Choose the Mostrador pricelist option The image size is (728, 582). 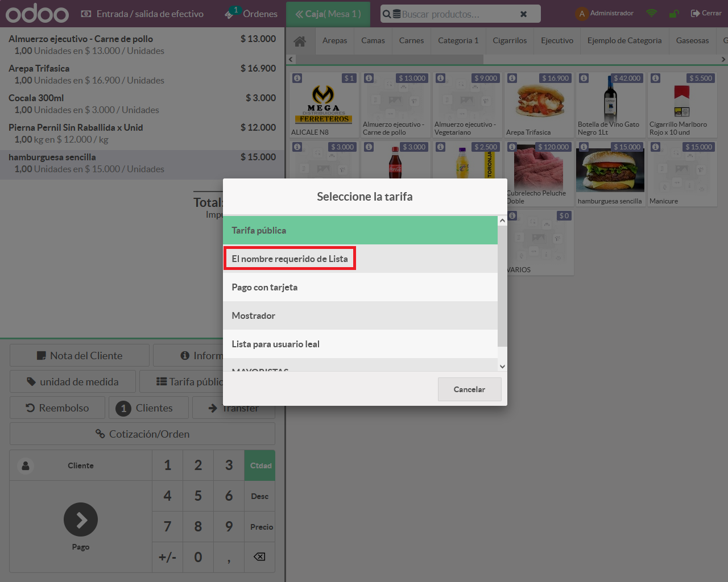[360, 315]
